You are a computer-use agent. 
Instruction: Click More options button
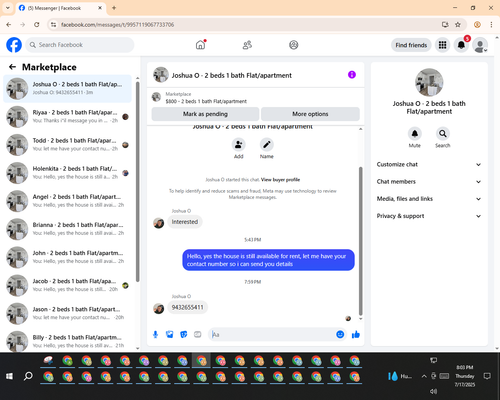coord(310,114)
